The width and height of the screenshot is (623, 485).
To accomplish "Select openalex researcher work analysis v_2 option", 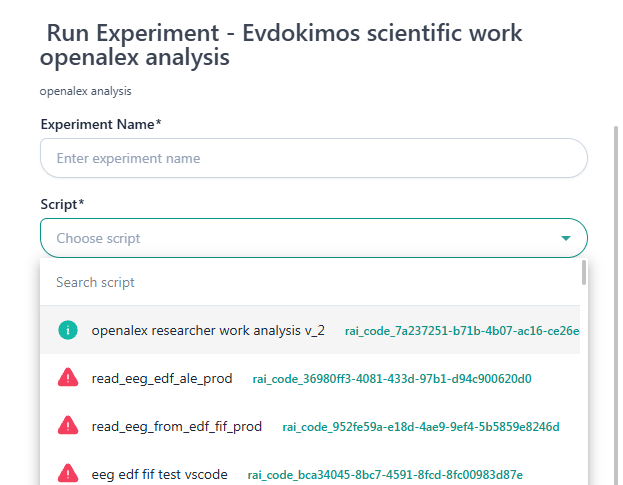I will coord(208,330).
